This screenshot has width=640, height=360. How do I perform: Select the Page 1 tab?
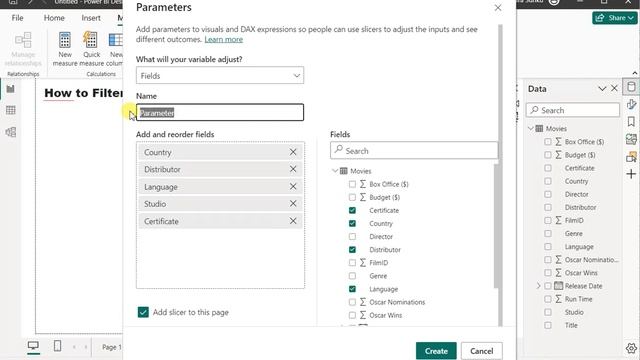tap(111, 347)
